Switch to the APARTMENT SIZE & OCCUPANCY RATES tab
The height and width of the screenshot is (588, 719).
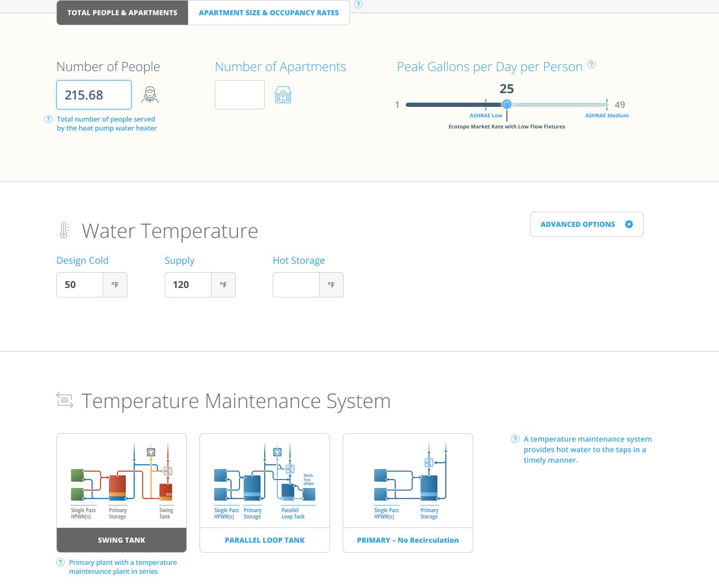(x=269, y=12)
